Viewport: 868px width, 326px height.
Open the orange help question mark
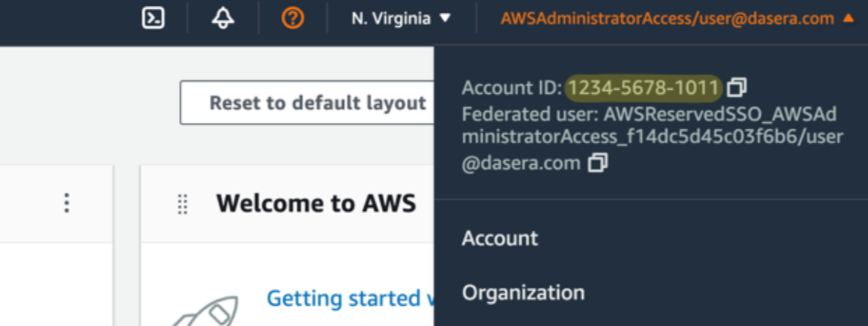pyautogui.click(x=292, y=18)
